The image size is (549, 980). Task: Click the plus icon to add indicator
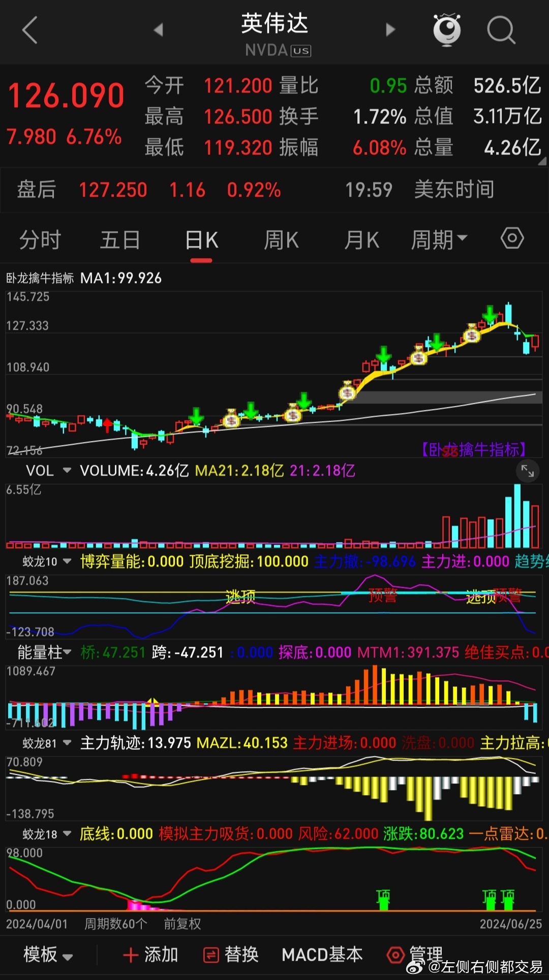click(131, 955)
